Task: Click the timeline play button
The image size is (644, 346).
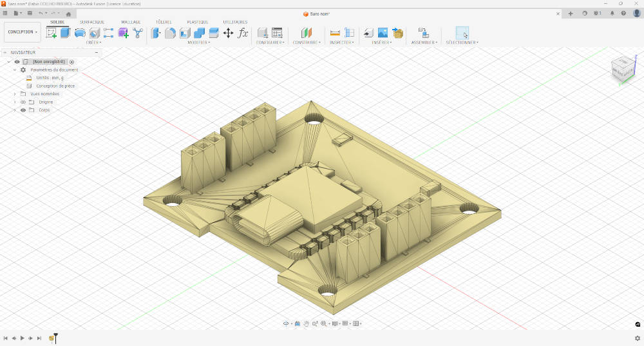Action: (22, 338)
